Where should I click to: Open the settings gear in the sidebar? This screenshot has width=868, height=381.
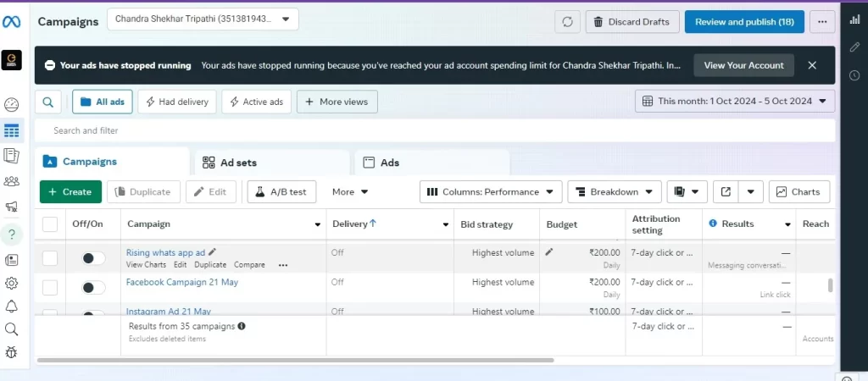(x=12, y=283)
